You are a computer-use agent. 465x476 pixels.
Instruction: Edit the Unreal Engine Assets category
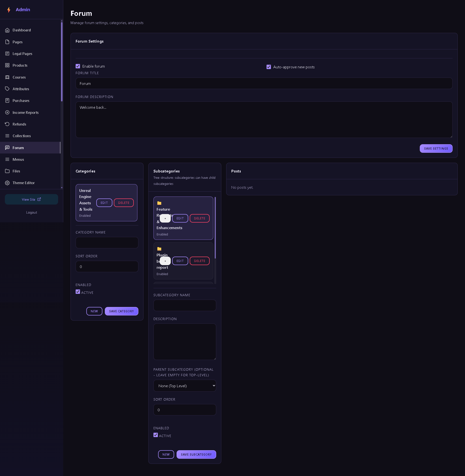point(104,203)
